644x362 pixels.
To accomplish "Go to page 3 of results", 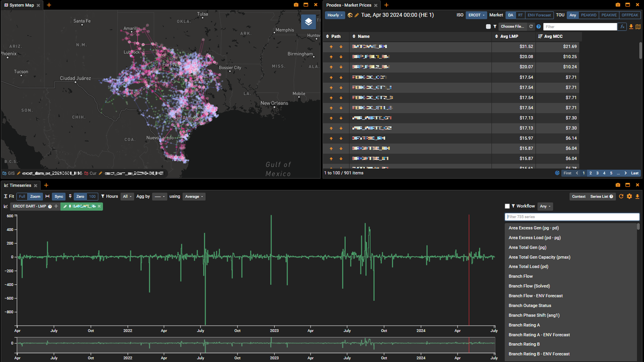I will [x=597, y=173].
